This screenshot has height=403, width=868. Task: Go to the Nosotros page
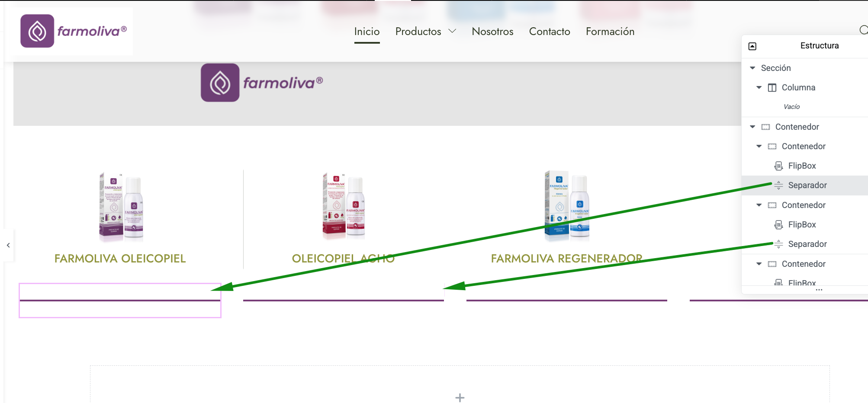(x=492, y=32)
